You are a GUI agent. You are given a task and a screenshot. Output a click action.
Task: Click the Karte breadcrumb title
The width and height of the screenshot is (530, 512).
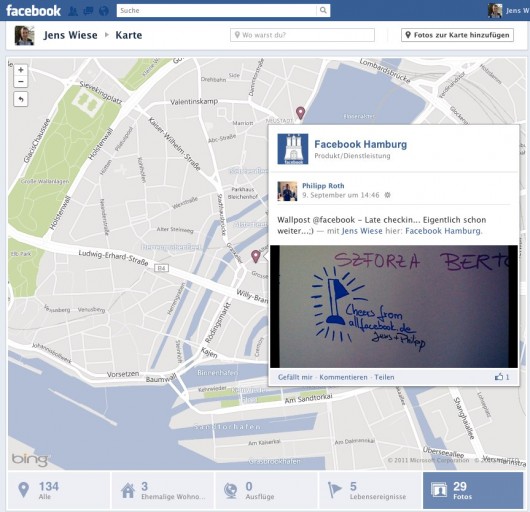(x=129, y=35)
